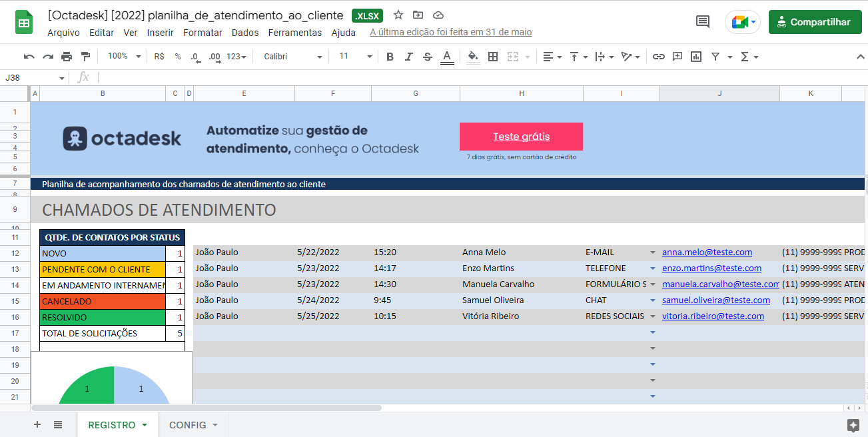
Task: Insert a comment with the comment icon
Action: pyautogui.click(x=677, y=57)
